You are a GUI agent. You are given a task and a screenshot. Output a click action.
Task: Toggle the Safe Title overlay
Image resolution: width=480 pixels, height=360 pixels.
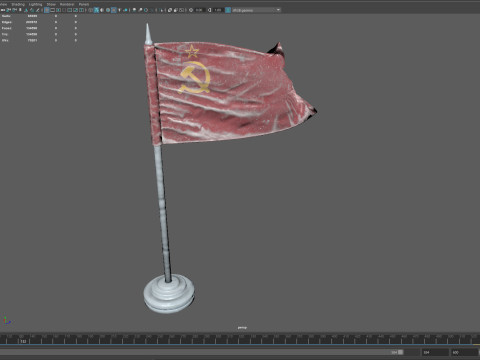81,10
